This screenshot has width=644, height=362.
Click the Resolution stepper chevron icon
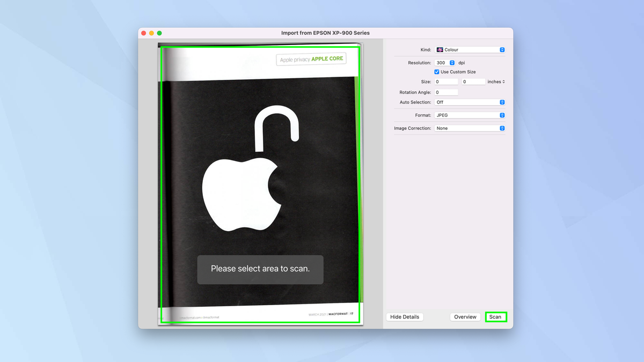452,62
